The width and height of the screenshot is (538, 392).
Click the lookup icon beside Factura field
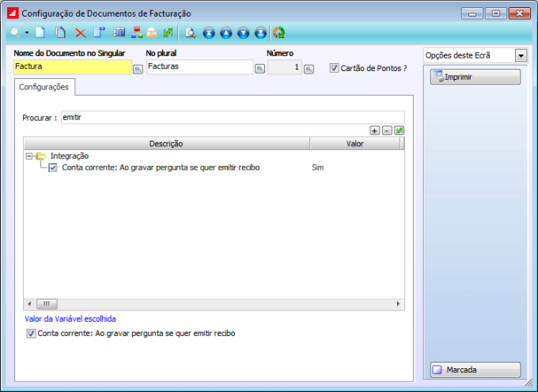138,70
